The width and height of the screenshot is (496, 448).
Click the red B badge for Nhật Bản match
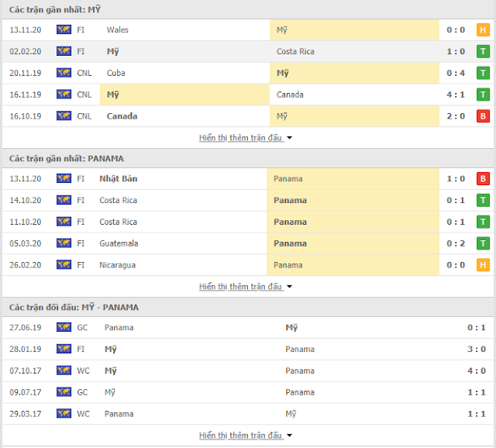click(483, 179)
